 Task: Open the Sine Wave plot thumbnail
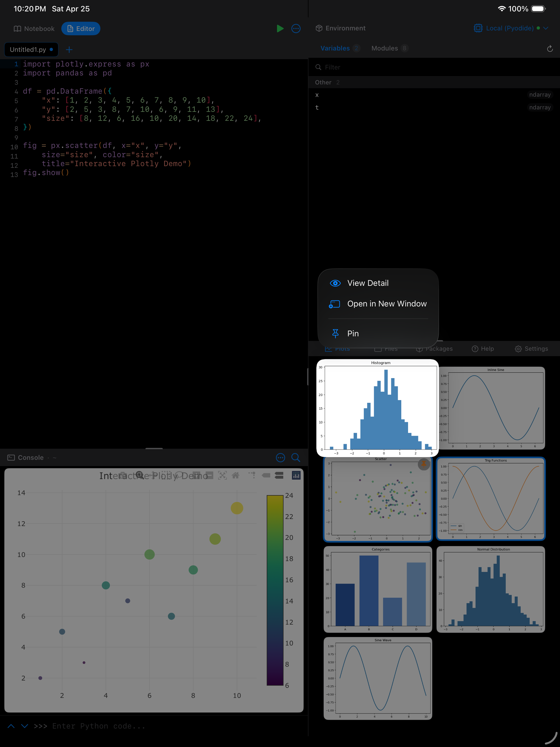tap(378, 678)
